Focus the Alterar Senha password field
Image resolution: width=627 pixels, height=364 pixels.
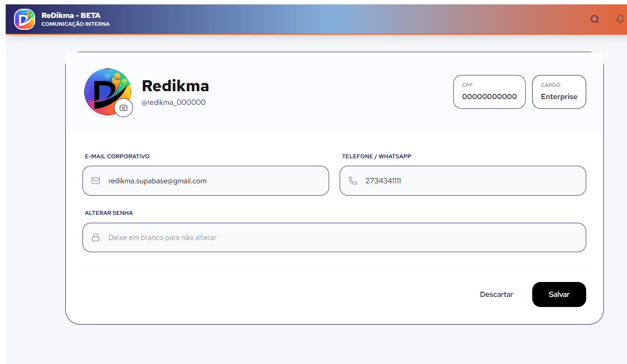pyautogui.click(x=334, y=238)
